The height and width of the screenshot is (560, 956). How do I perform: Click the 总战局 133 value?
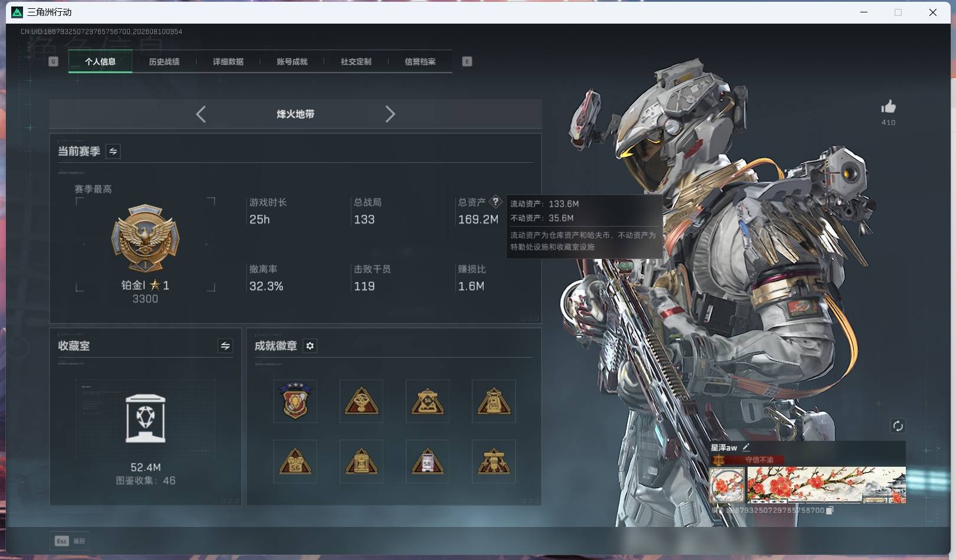(364, 220)
